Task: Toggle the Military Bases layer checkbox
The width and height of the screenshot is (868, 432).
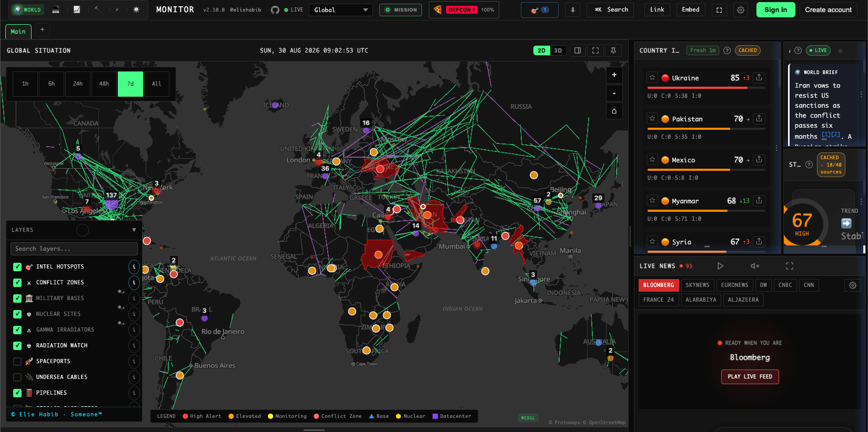Action: coord(17,299)
